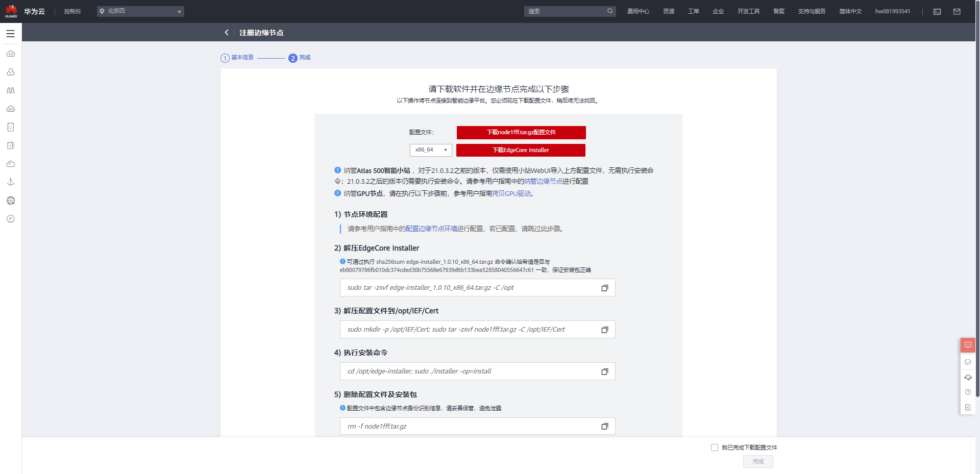This screenshot has width=980, height=474.
Task: Click the 华为云 brand text
Action: [34, 11]
